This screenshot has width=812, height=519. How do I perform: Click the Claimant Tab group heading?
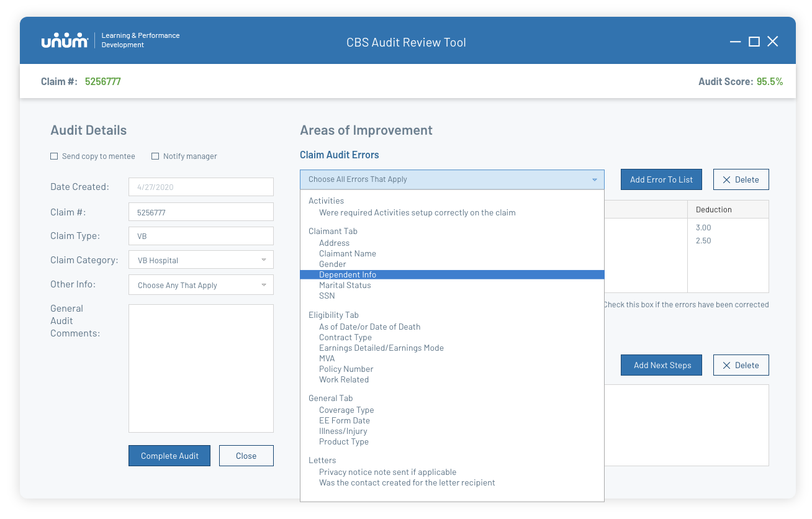point(333,231)
